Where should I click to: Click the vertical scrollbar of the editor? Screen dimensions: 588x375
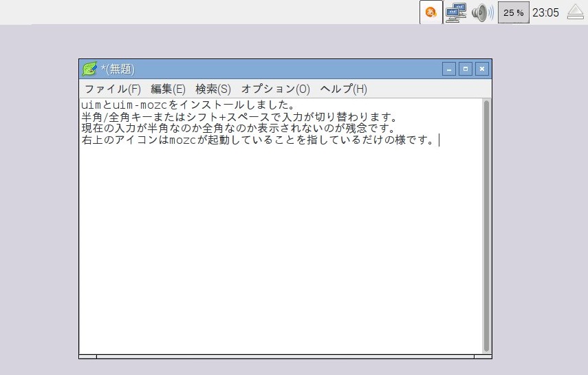[x=486, y=226]
